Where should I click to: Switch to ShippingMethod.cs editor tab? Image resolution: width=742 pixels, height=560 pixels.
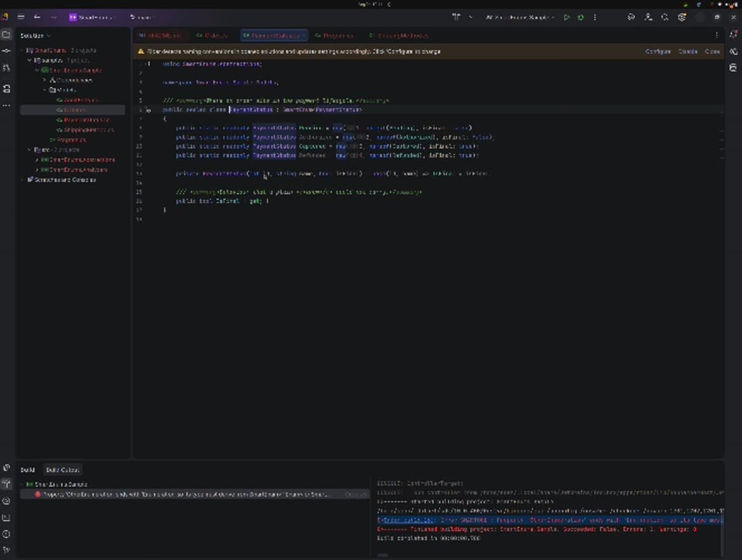pos(398,36)
